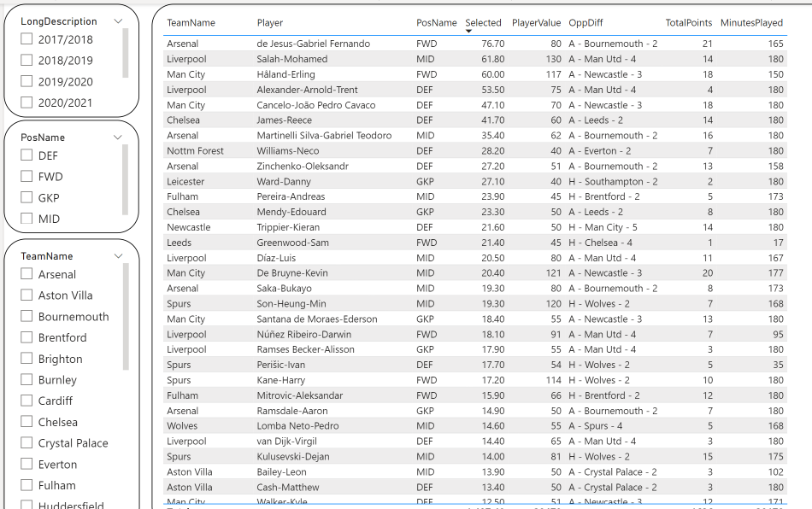Click TeamName slicer scrollbar
The height and width of the screenshot is (509, 812).
tap(125, 317)
